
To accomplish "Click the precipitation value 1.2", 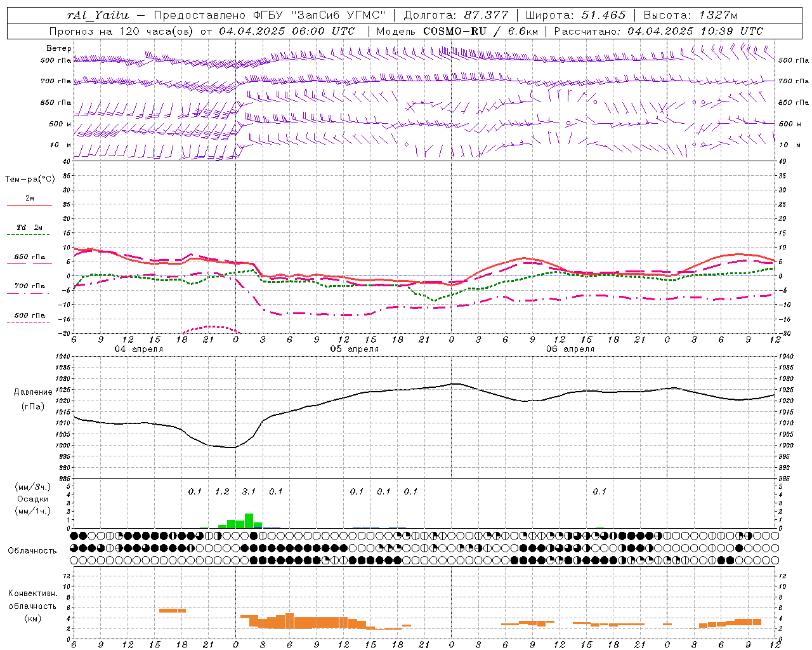I will (x=222, y=491).
